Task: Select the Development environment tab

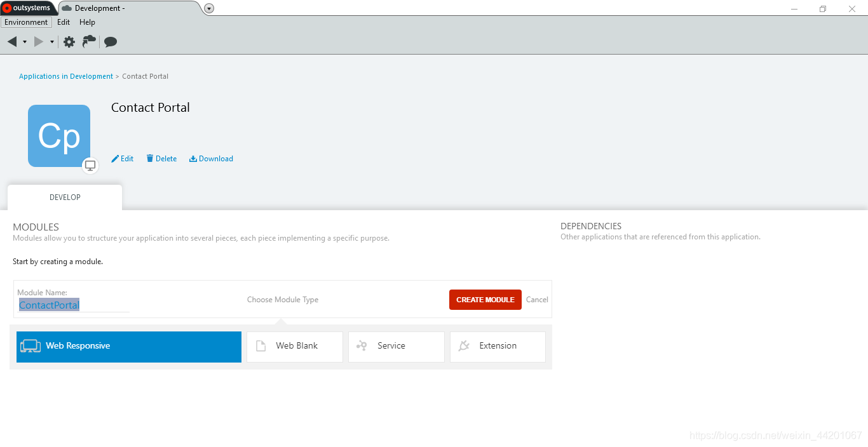Action: [x=130, y=8]
